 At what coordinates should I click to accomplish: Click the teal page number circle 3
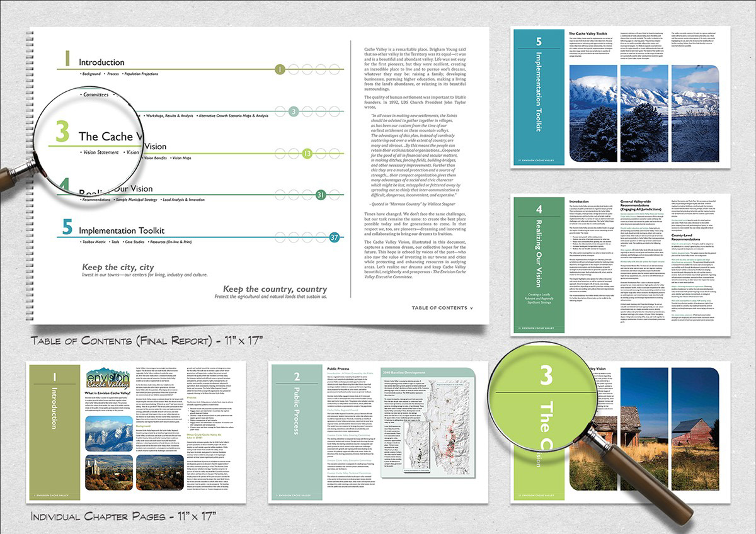point(294,112)
